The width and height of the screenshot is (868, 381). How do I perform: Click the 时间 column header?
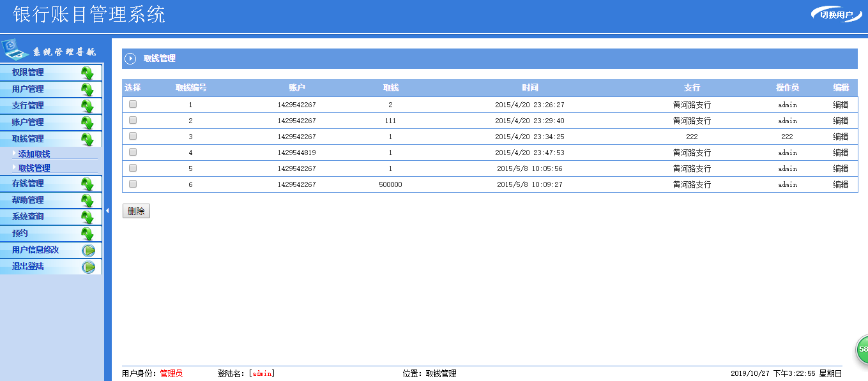click(529, 87)
